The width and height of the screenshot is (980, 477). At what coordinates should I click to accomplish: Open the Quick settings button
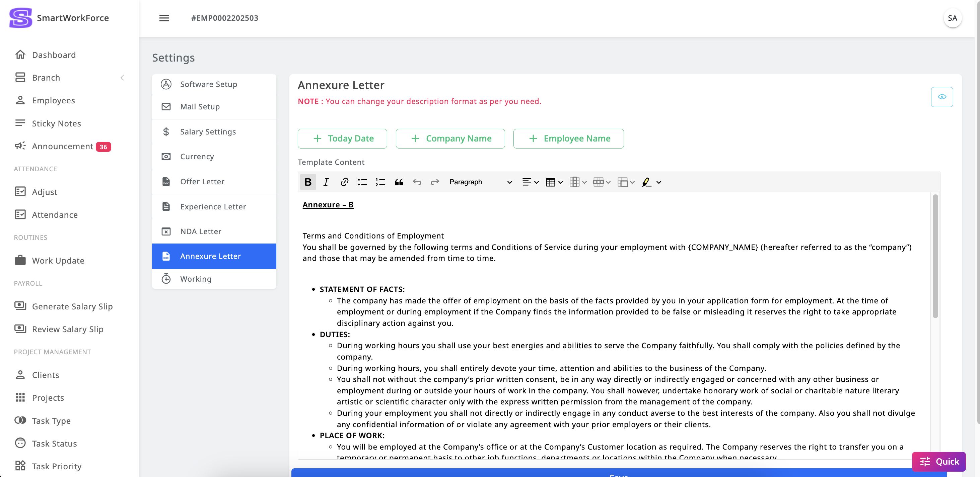[938, 461]
